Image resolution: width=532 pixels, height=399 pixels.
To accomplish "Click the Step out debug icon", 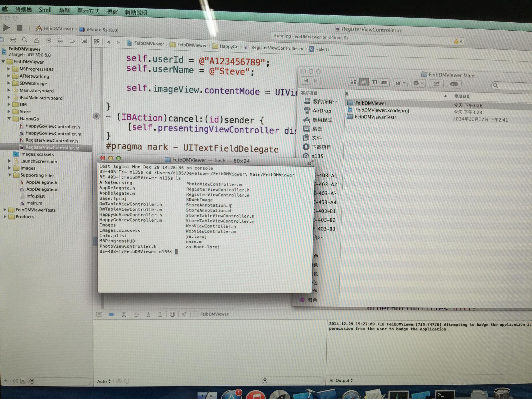I will [x=160, y=315].
